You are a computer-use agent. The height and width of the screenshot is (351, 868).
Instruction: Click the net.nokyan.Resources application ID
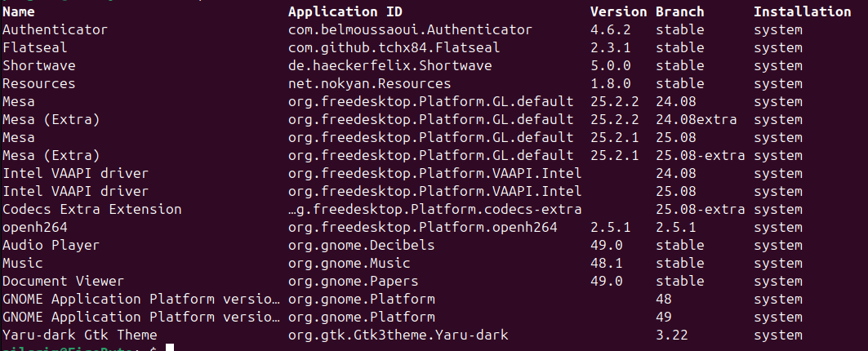click(369, 84)
